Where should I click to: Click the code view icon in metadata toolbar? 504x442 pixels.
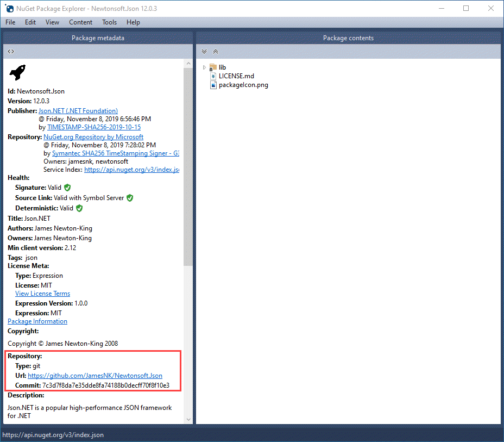[x=11, y=51]
